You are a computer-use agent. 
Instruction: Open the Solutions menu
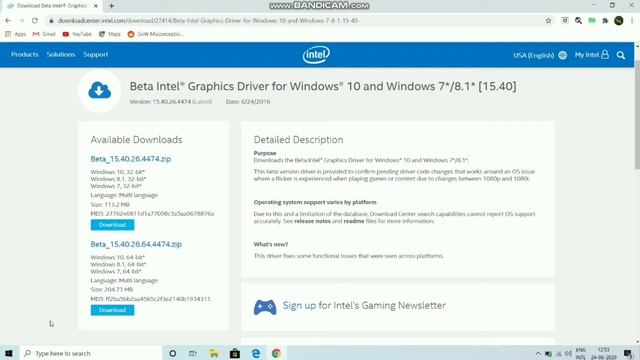(60, 54)
